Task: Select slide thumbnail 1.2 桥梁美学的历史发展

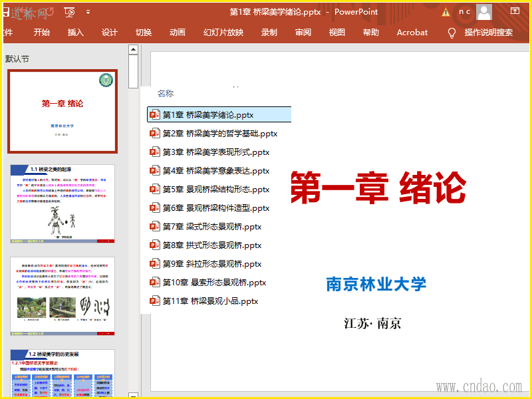Action: [63, 373]
